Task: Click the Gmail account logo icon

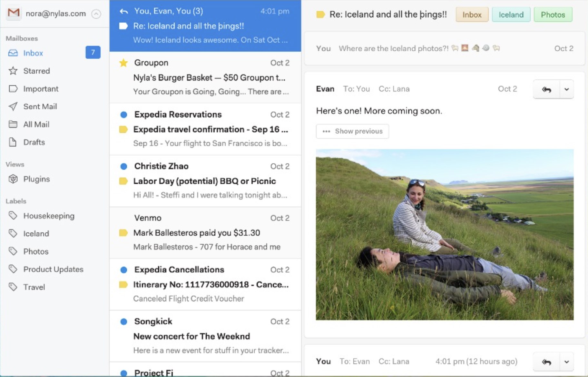Action: (x=14, y=13)
